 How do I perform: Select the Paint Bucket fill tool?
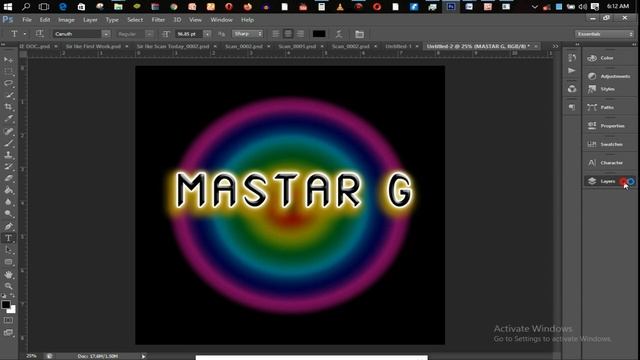coord(9,190)
